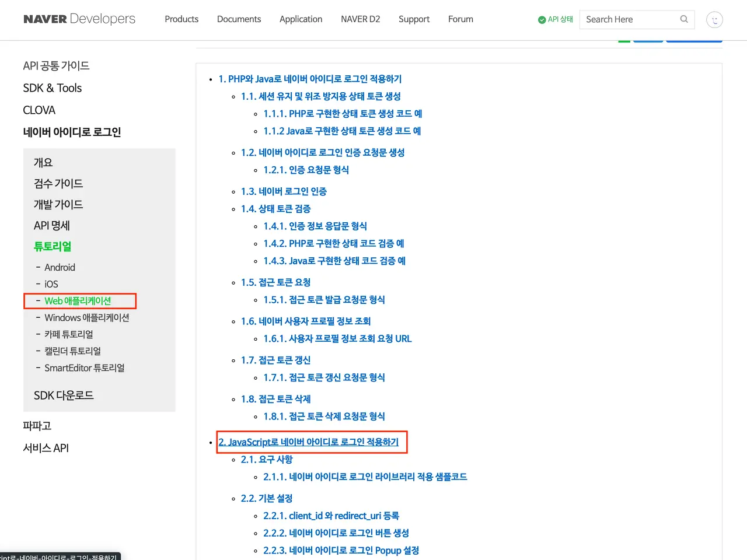Expand SDK & Tools sidebar section

(52, 88)
